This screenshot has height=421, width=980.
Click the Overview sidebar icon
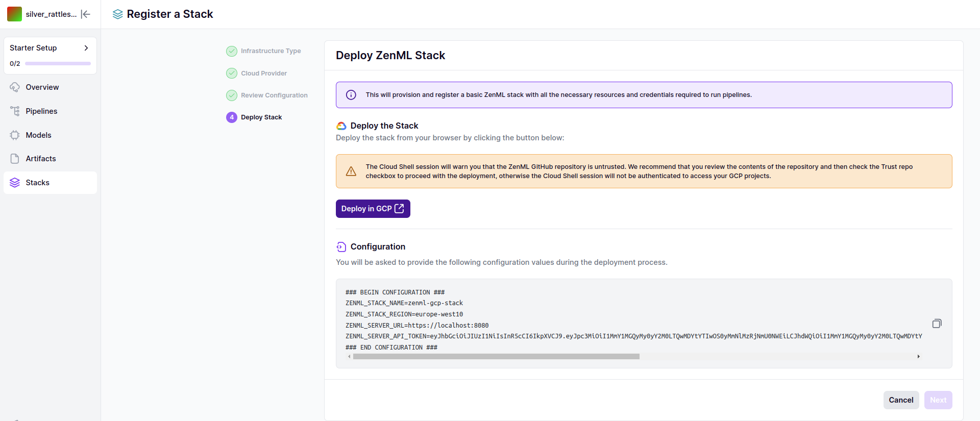pos(15,87)
